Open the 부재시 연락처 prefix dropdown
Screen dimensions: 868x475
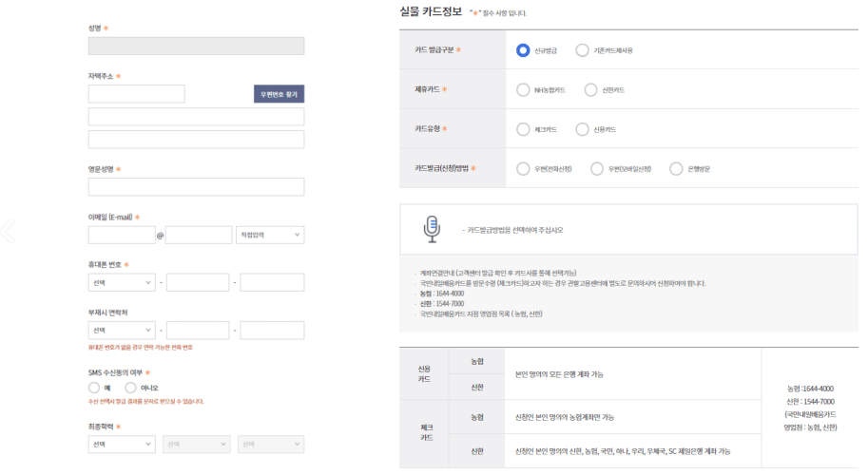point(122,330)
